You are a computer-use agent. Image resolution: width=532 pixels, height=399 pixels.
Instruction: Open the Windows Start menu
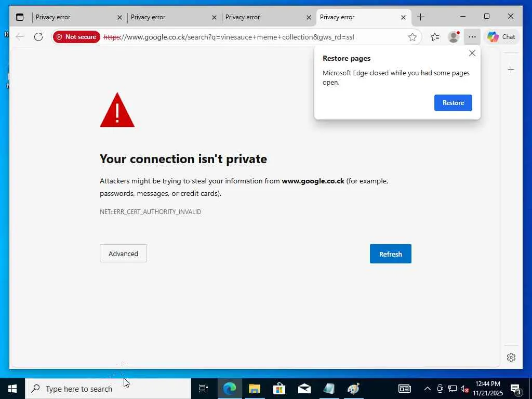[x=12, y=389]
